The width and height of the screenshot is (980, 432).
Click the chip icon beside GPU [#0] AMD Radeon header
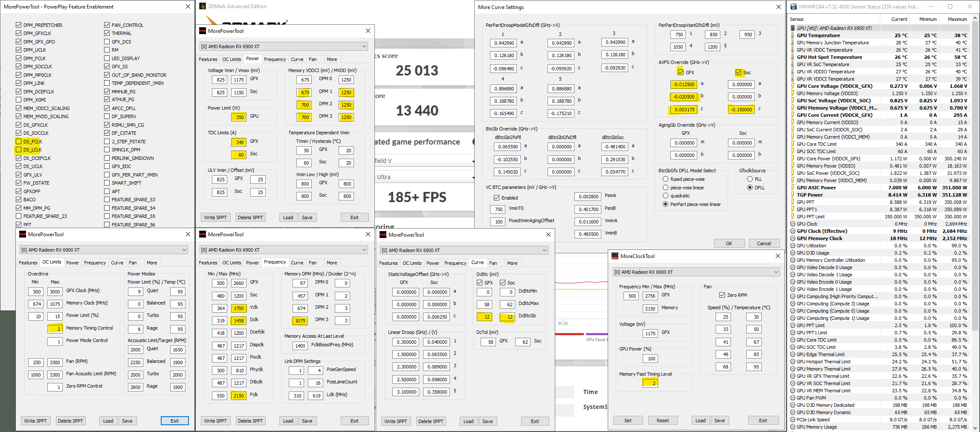(x=793, y=28)
